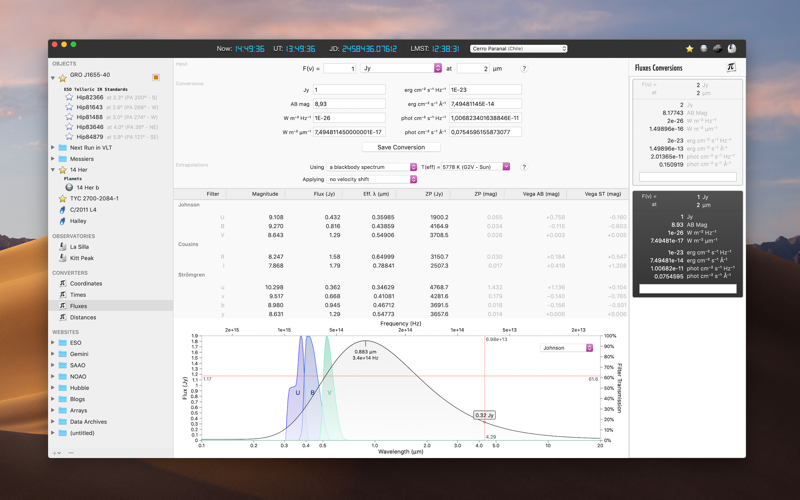Click the Save Conversion button
Image resolution: width=800 pixels, height=500 pixels.
click(x=401, y=147)
